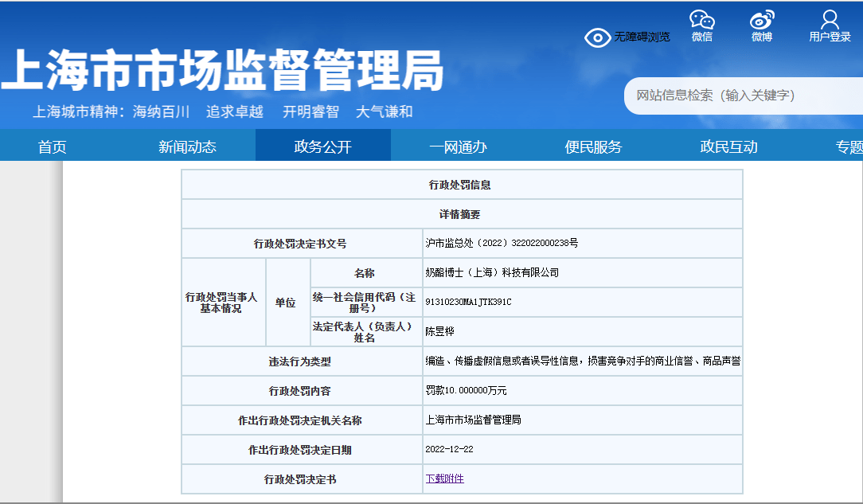
Task: Click the company name 奶酪博士（上海）科技有限公司
Action: (492, 272)
